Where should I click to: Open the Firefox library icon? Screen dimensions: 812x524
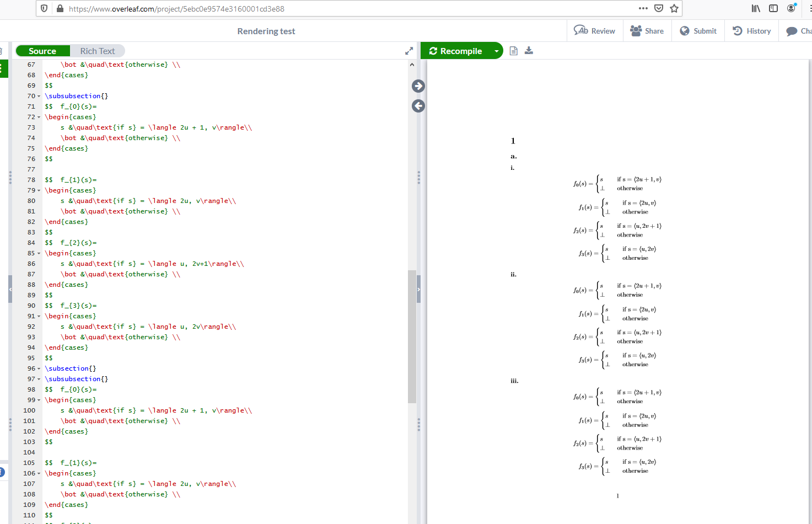tap(756, 8)
